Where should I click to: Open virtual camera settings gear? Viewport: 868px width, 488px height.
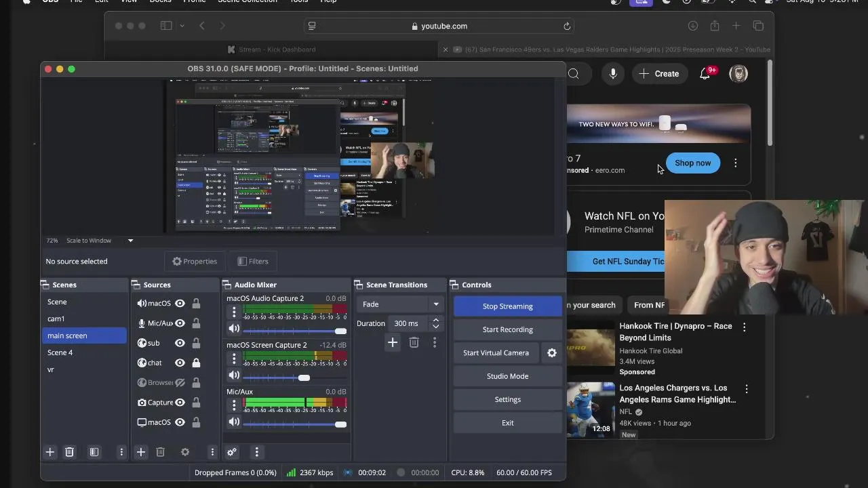coord(552,353)
